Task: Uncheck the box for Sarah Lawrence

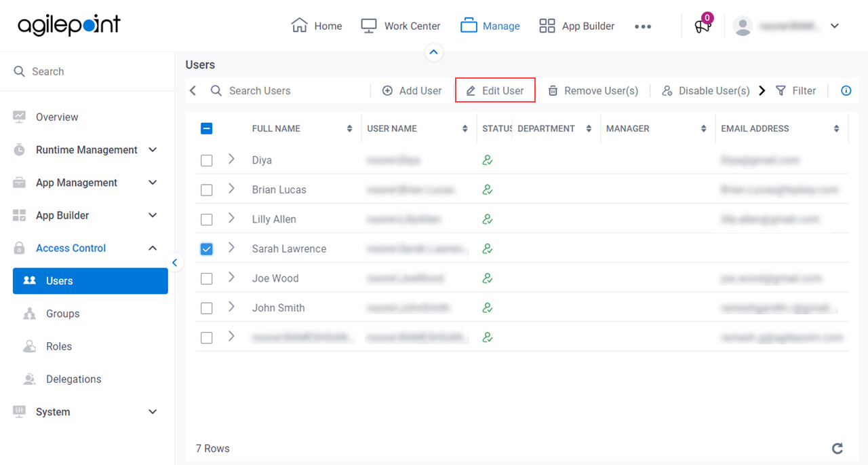Action: click(207, 249)
